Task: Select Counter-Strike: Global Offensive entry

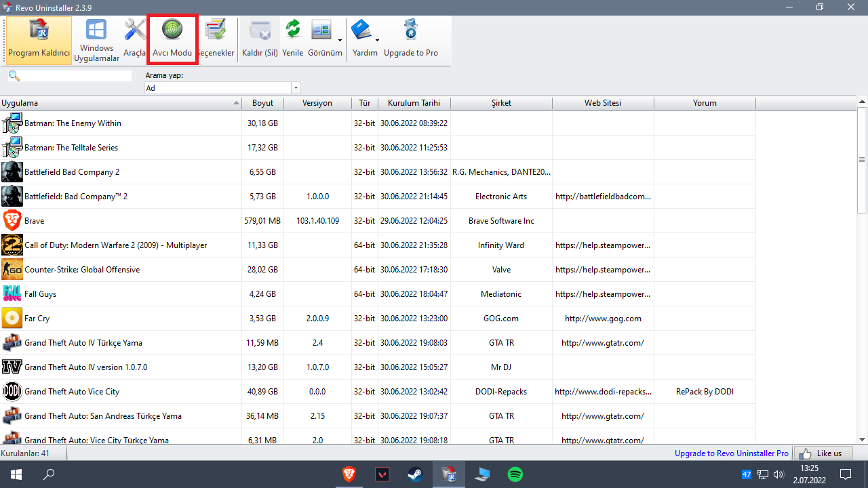Action: pyautogui.click(x=82, y=270)
